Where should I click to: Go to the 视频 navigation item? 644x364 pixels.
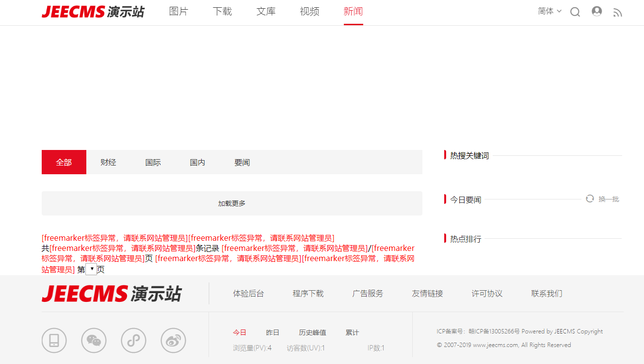tap(310, 12)
